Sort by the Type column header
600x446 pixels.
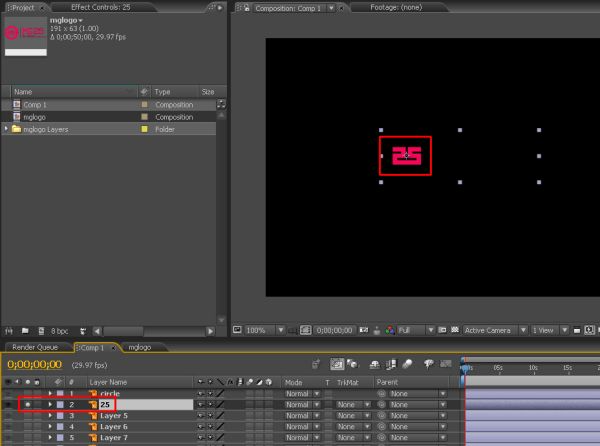[x=163, y=92]
